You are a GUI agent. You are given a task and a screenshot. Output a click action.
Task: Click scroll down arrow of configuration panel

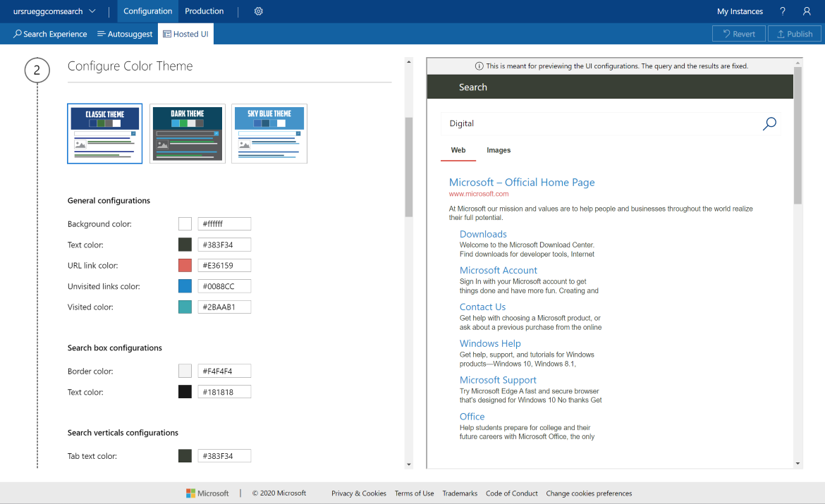point(409,465)
